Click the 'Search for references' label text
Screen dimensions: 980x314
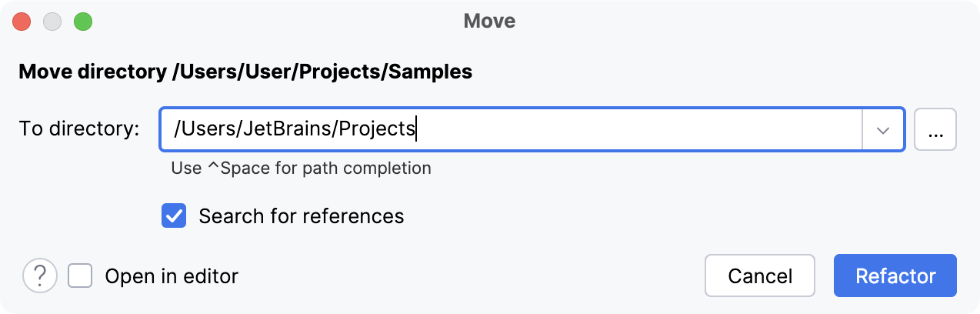click(x=301, y=215)
